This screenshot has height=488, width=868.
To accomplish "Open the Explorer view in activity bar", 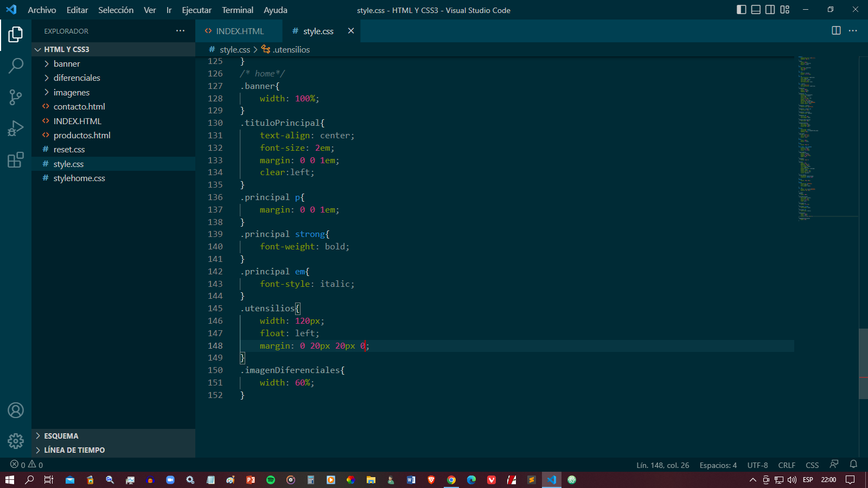I will pos(16,35).
